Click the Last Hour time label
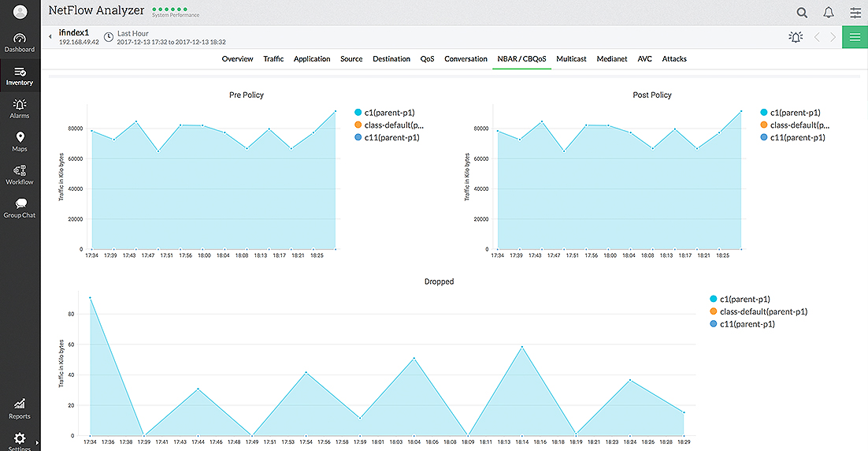 (133, 33)
